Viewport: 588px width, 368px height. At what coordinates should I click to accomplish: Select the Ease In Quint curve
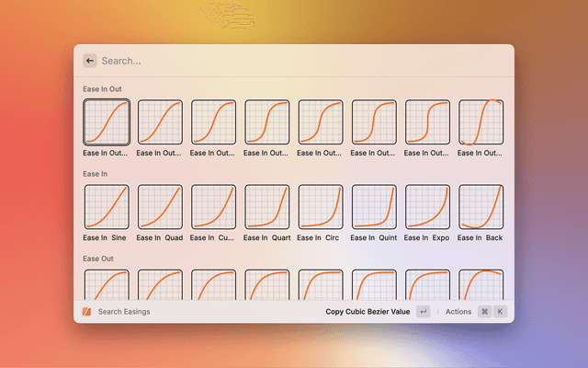click(x=374, y=206)
